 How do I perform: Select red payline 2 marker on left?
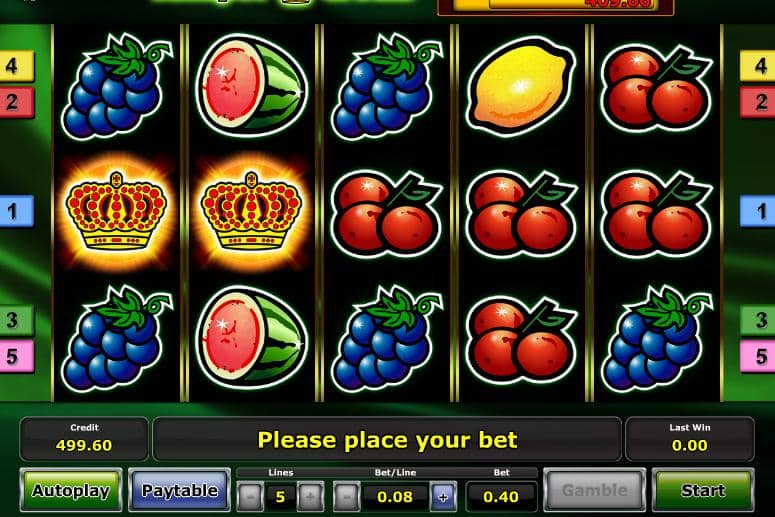(16, 102)
